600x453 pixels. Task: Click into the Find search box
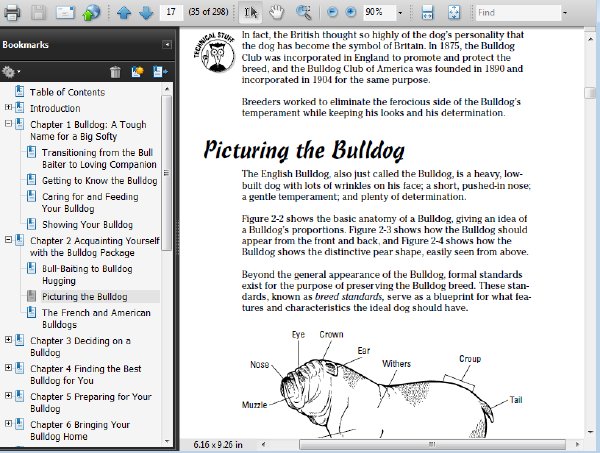pos(518,13)
